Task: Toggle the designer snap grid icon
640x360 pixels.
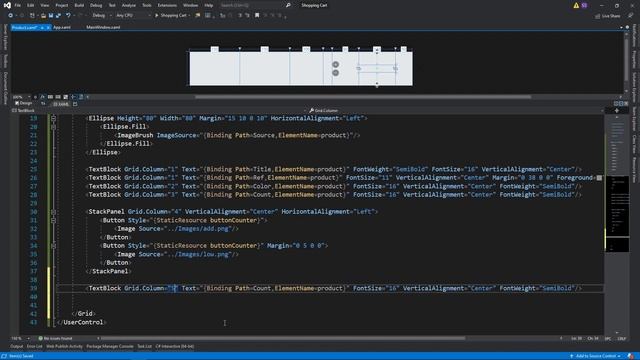Action: tap(50, 97)
